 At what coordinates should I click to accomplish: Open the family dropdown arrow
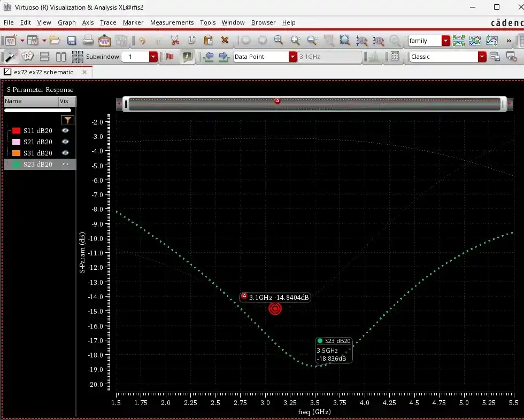point(445,41)
